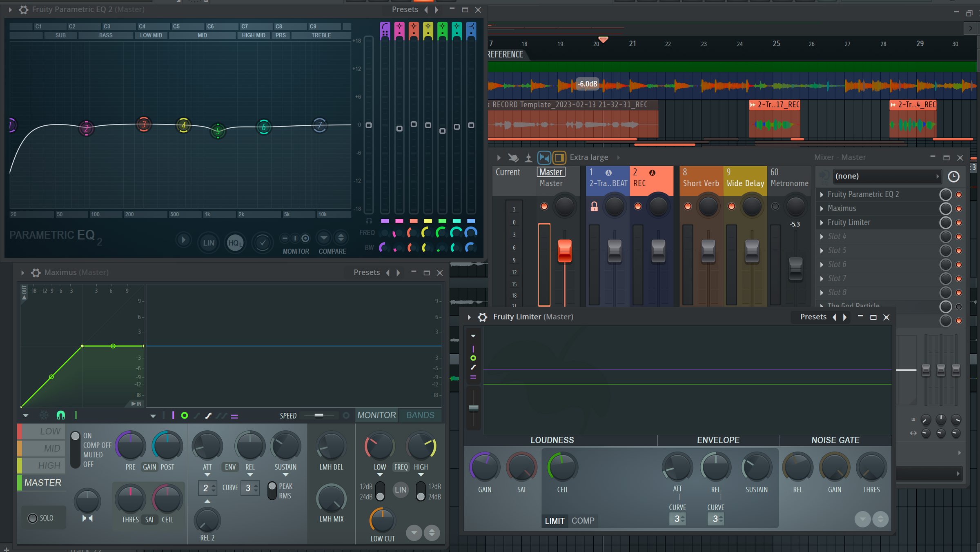Image resolution: width=980 pixels, height=552 pixels.
Task: Click the snowflake freeze icon in Maximus
Action: click(x=45, y=415)
